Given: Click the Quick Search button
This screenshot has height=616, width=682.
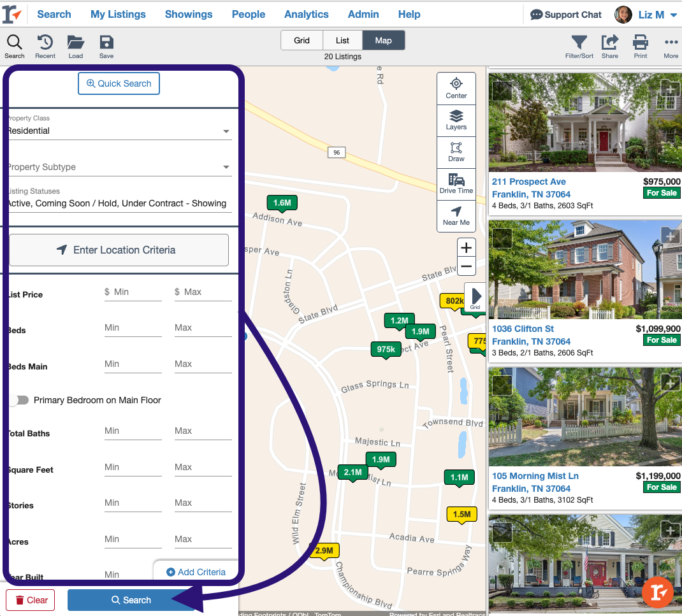Looking at the screenshot, I should click(119, 83).
